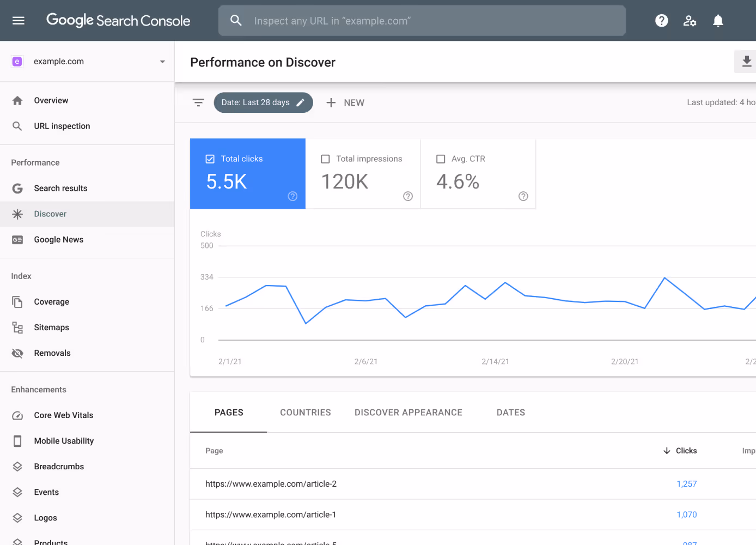The width and height of the screenshot is (756, 545).
Task: Open Removals in the sidebar
Action: point(87,353)
